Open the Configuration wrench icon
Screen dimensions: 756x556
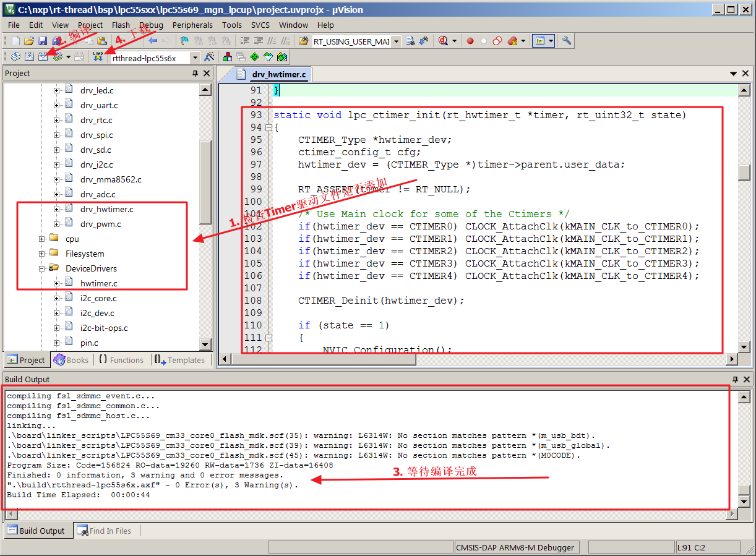tap(566, 41)
